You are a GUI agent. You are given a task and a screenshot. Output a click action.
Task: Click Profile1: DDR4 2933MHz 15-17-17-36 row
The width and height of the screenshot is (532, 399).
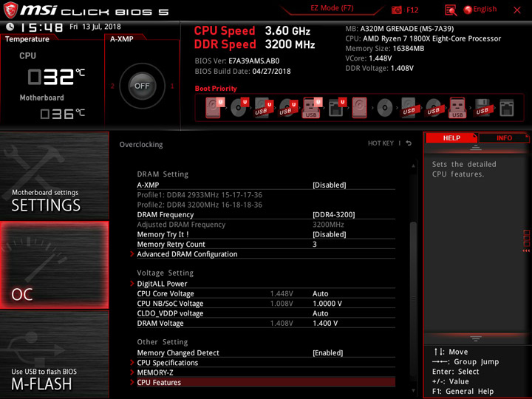[x=199, y=195]
